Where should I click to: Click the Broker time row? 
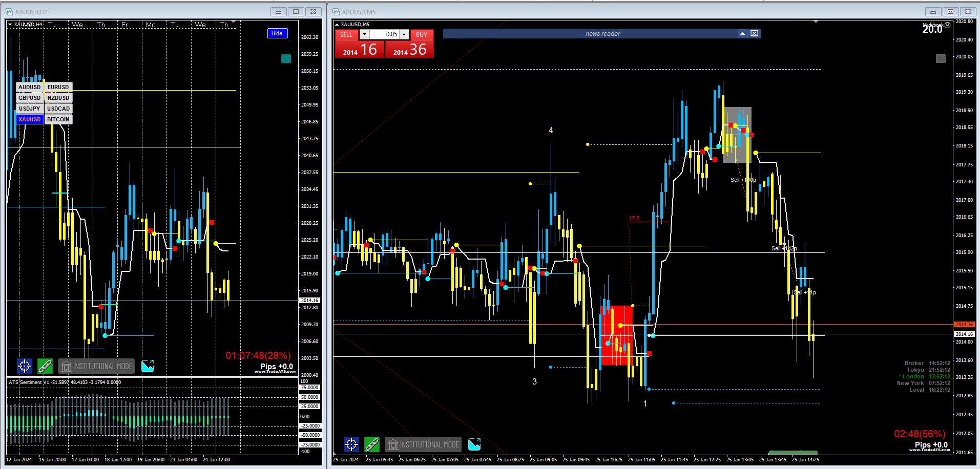click(x=927, y=363)
